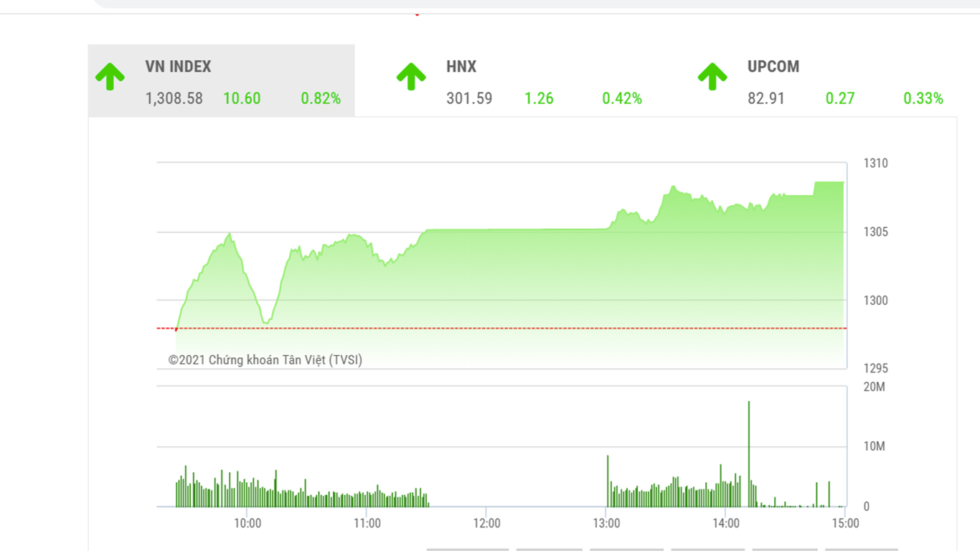Image resolution: width=980 pixels, height=551 pixels.
Task: Click the TVSI copyright text on chart
Action: tap(265, 360)
